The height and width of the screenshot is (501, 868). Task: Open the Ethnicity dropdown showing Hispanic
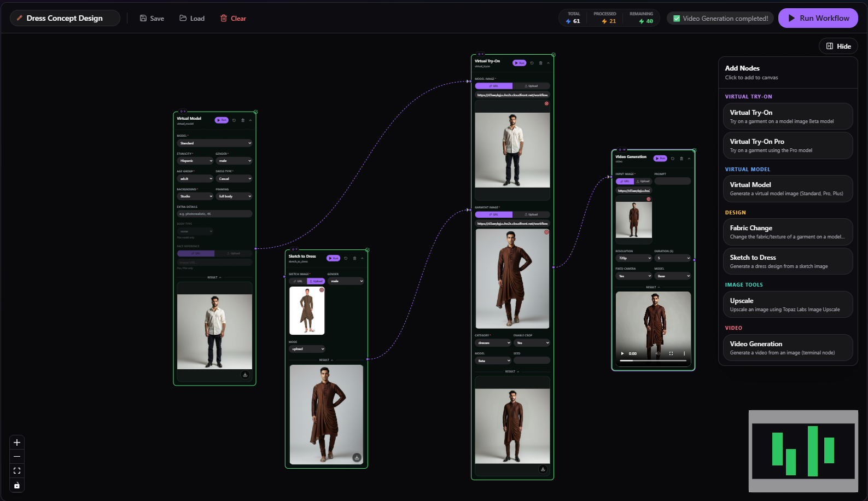(x=195, y=161)
